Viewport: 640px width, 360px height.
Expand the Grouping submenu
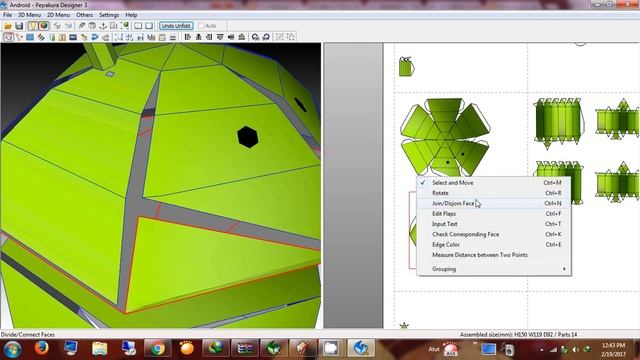(493, 269)
